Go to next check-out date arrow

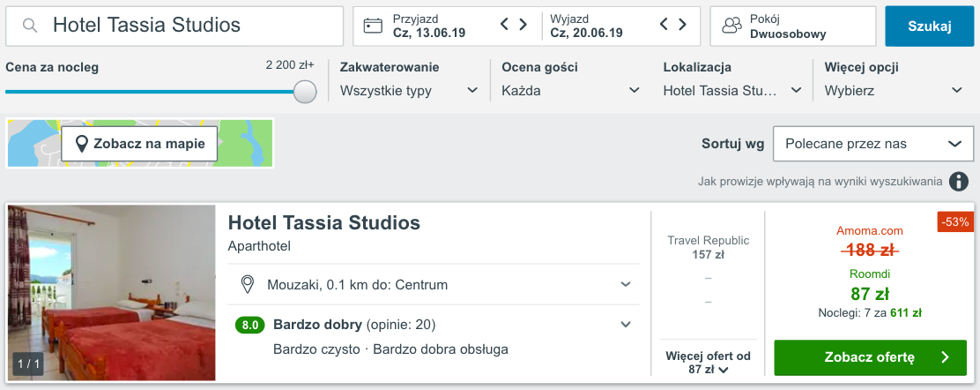683,25
